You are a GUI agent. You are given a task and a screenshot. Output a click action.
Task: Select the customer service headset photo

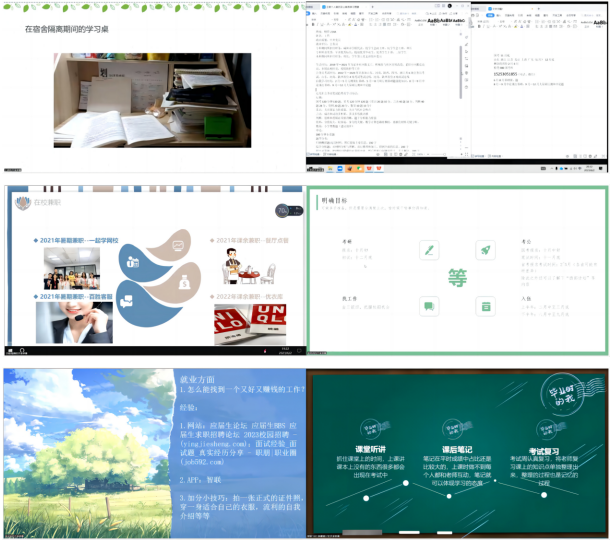(74, 323)
